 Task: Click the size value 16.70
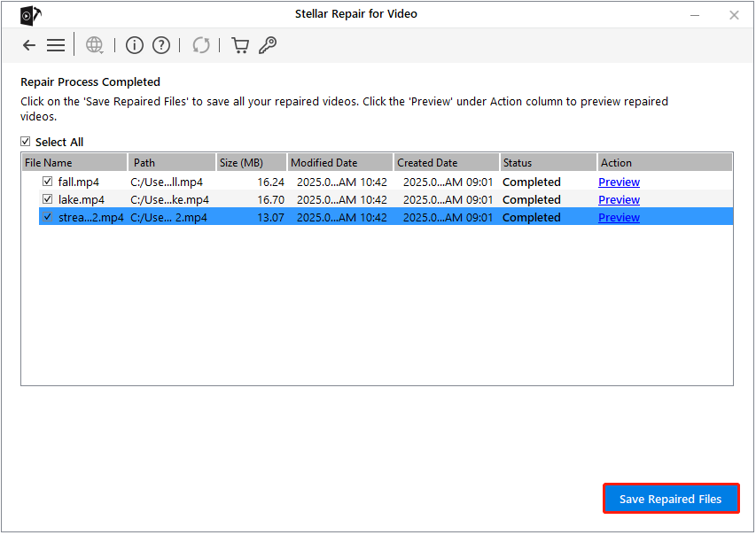point(271,199)
